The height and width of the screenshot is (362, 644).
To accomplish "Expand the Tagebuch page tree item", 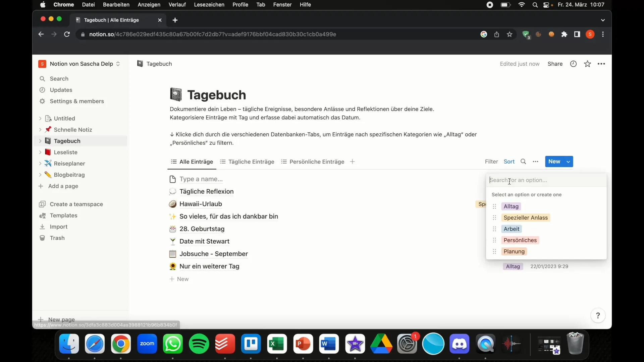I will coord(40,140).
